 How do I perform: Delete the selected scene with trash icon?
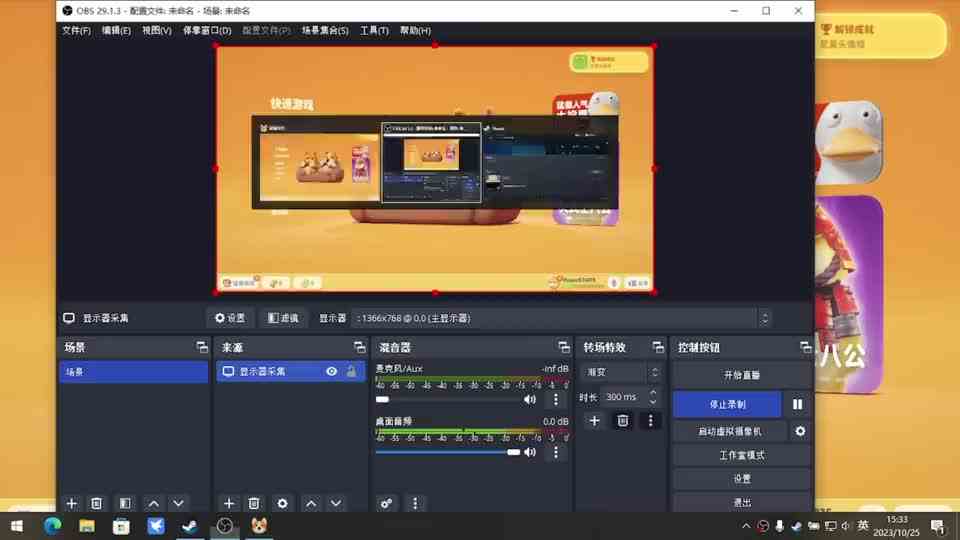(96, 503)
